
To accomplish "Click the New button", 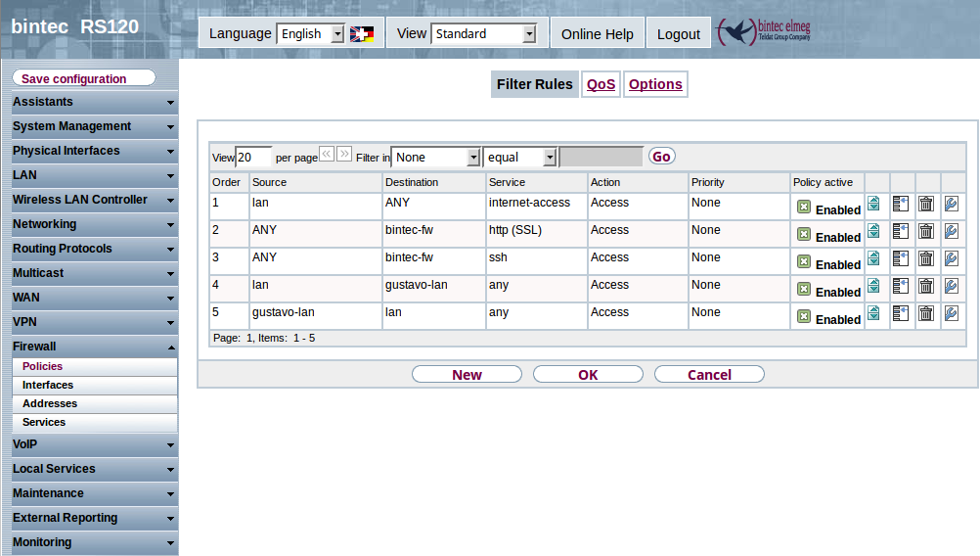I will click(x=467, y=375).
